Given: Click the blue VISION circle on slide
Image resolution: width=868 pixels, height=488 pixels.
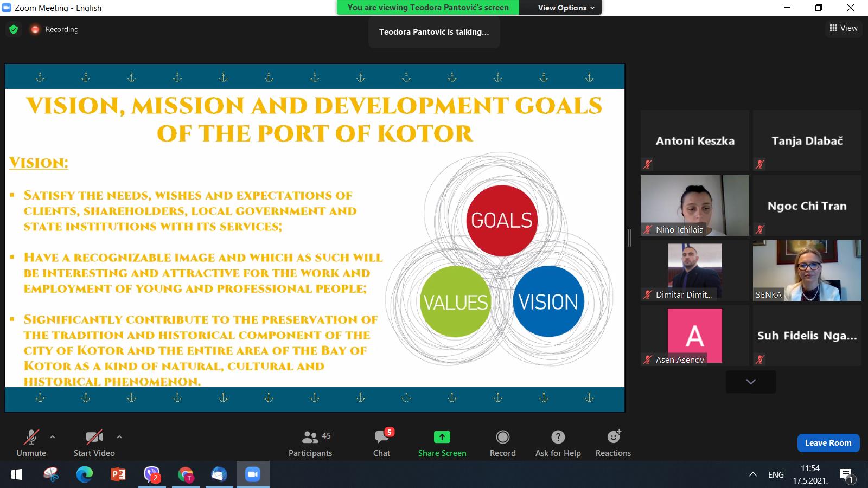Looking at the screenshot, I should pyautogui.click(x=548, y=301).
